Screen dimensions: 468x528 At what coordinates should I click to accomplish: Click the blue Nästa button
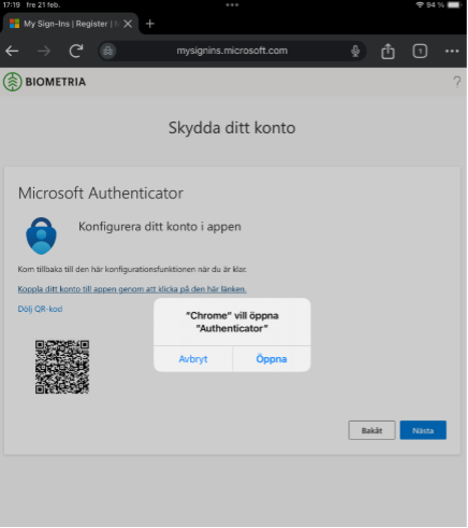click(x=423, y=430)
